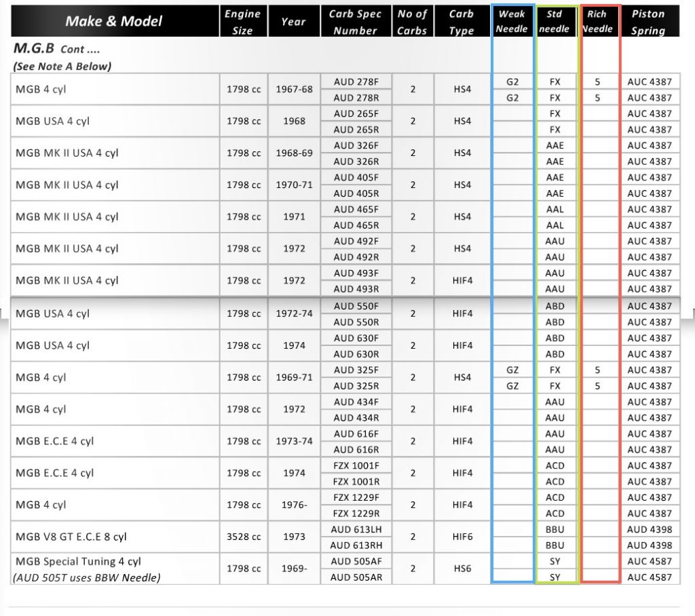Image resolution: width=695 pixels, height=616 pixels.
Task: Click the Weak Needle column header
Action: [512, 21]
